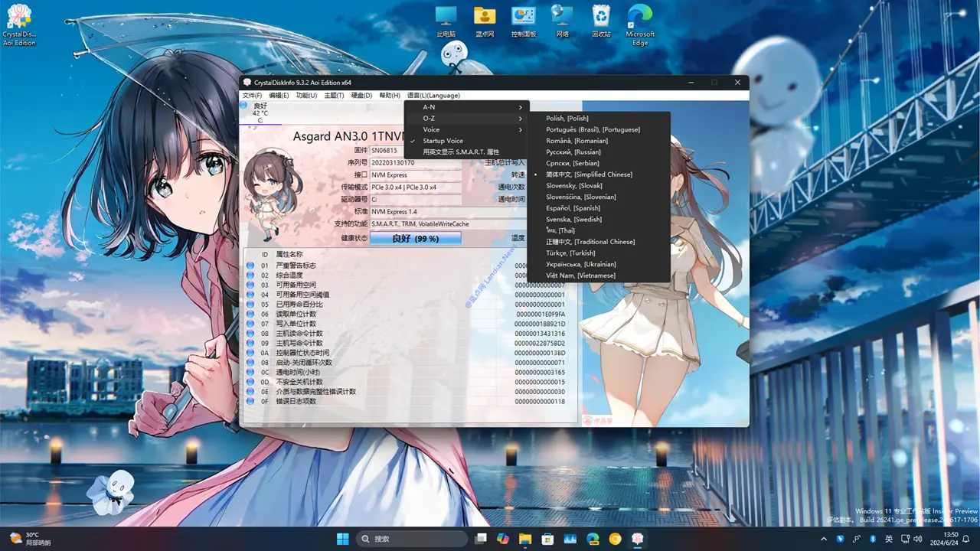
Task: Open Task View on the taskbar
Action: tap(479, 539)
